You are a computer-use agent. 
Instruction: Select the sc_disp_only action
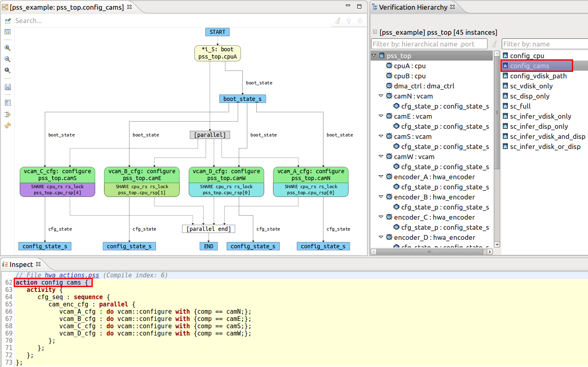(x=530, y=96)
